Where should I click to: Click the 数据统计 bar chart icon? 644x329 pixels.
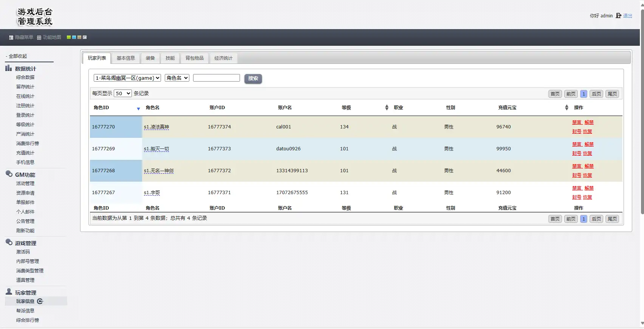tap(8, 68)
